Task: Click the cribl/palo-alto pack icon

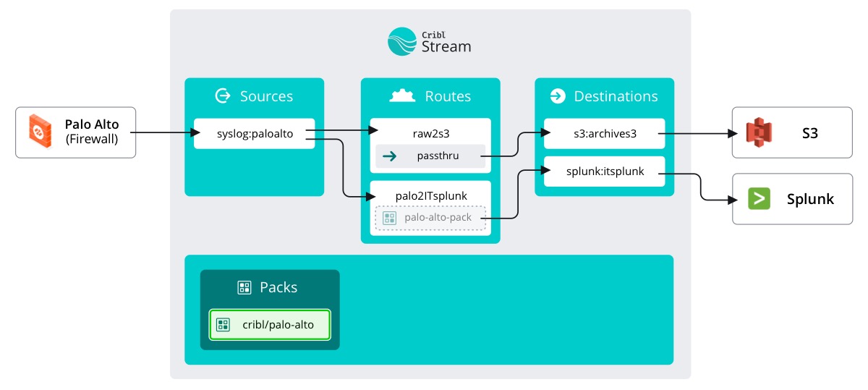Action: [224, 325]
